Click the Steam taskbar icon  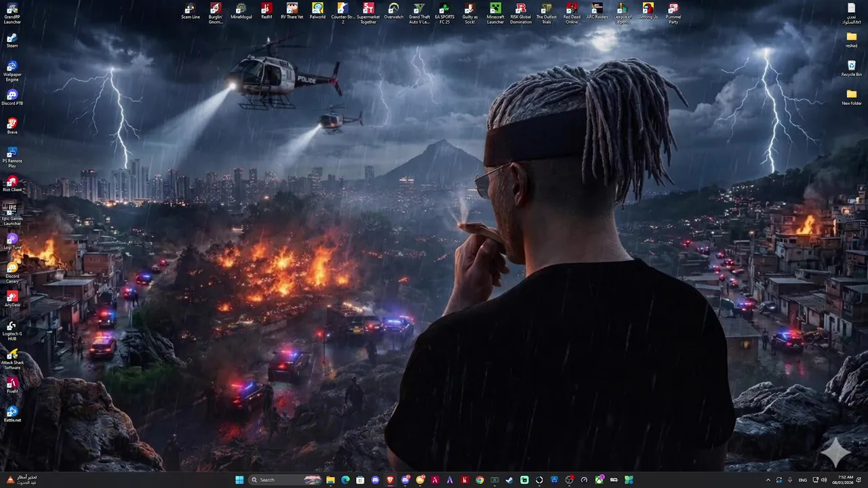509,480
